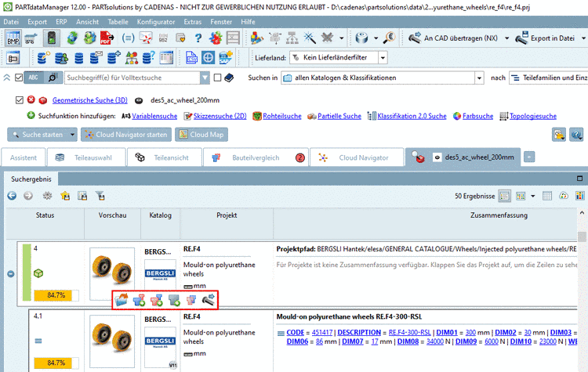
Task: Click the Cloud Navigator starten button
Action: 126,135
